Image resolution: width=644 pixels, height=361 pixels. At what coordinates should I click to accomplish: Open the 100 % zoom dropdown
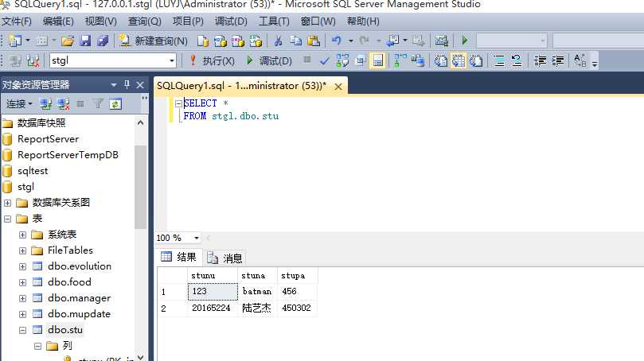[197, 238]
